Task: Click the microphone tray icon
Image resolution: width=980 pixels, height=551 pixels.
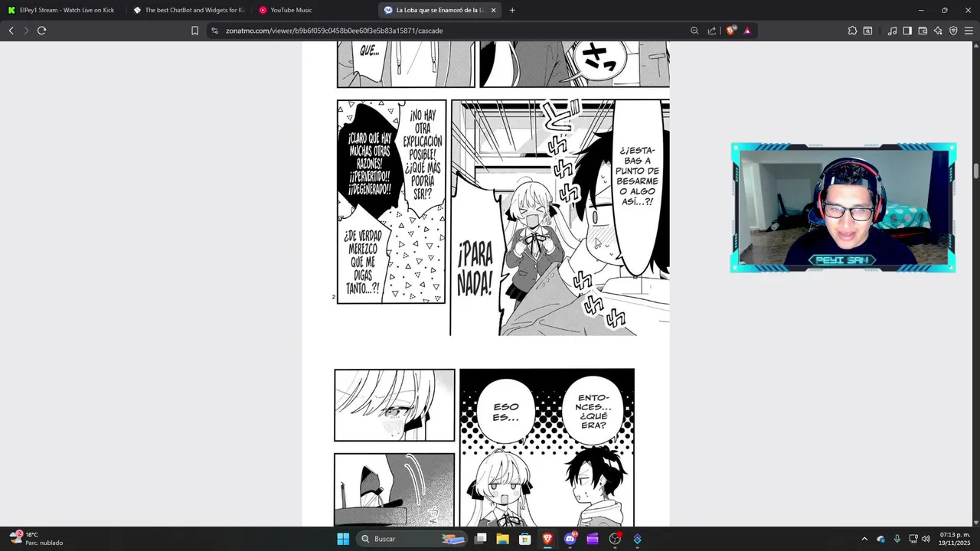Action: [897, 539]
